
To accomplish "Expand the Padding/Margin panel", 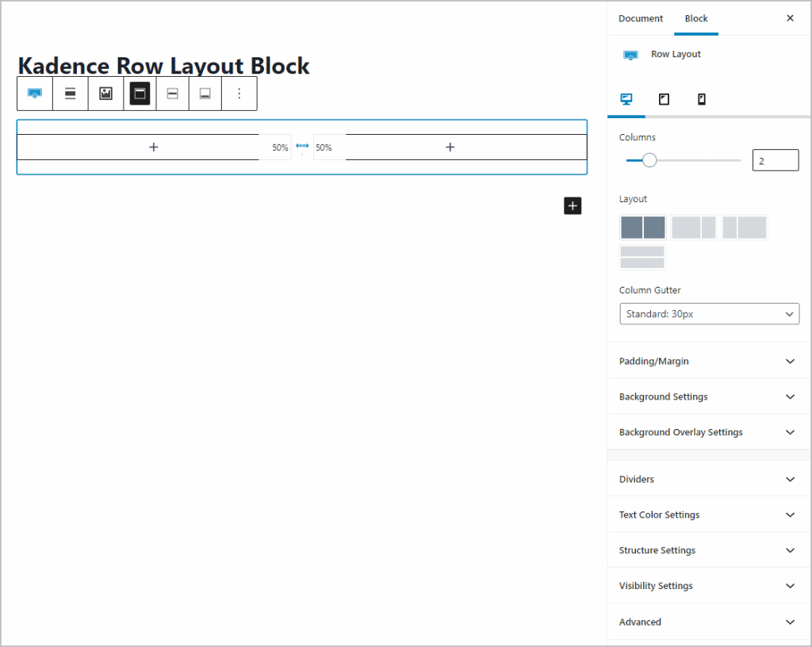I will 708,361.
